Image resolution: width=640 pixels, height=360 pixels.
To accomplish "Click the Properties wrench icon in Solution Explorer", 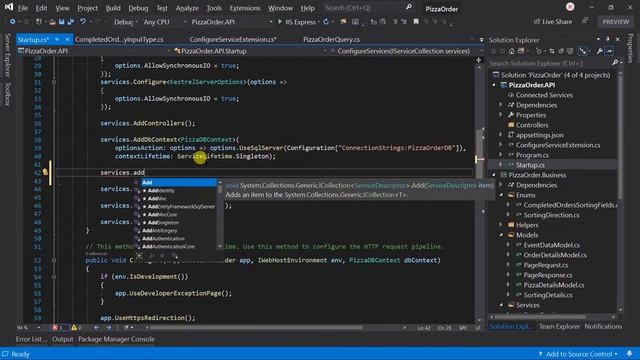I will pos(599,51).
